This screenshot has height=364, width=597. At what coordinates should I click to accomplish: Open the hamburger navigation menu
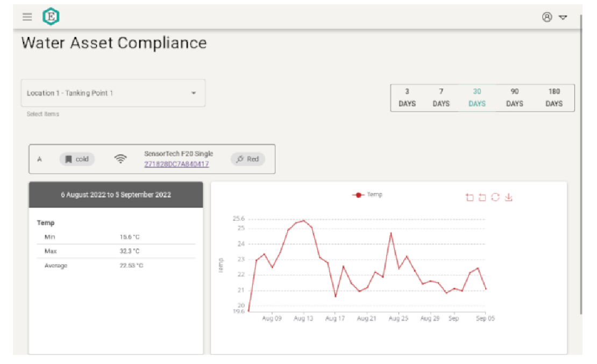[x=27, y=16]
